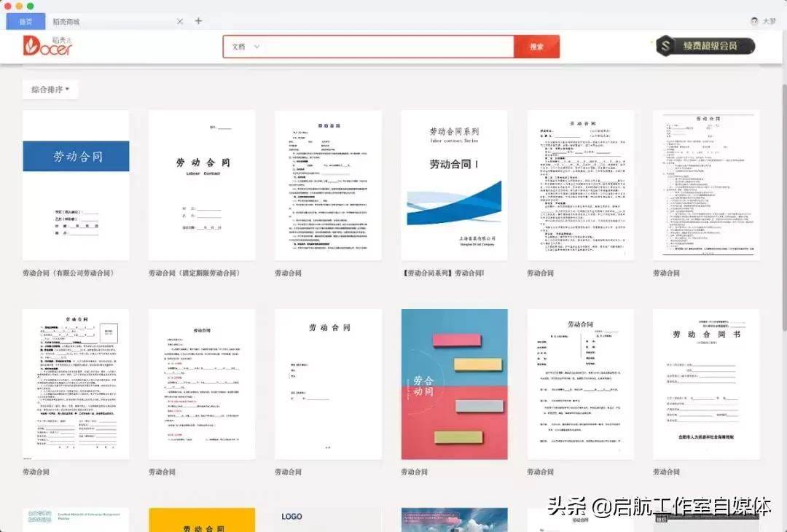The image size is (787, 532).
Task: Open the 劳动合同（固定期限劳动合同）link
Action: click(x=194, y=272)
